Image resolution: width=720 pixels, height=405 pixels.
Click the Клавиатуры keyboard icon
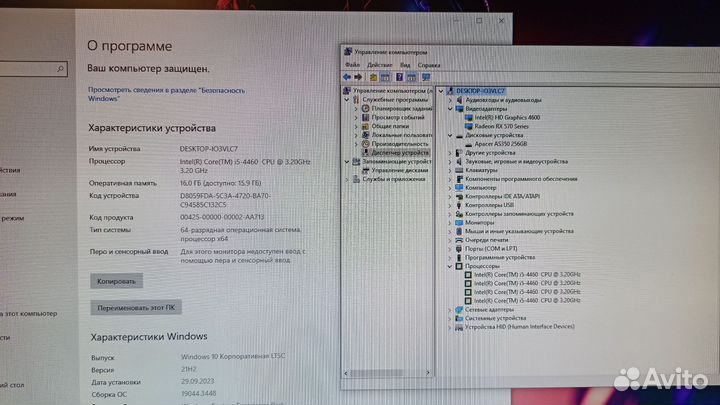(x=459, y=170)
